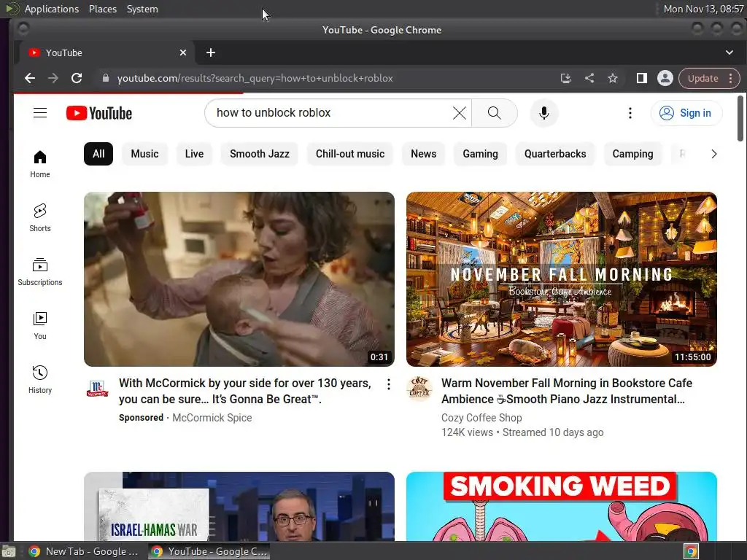
Task: Share this page via the share icon
Action: coord(589,78)
